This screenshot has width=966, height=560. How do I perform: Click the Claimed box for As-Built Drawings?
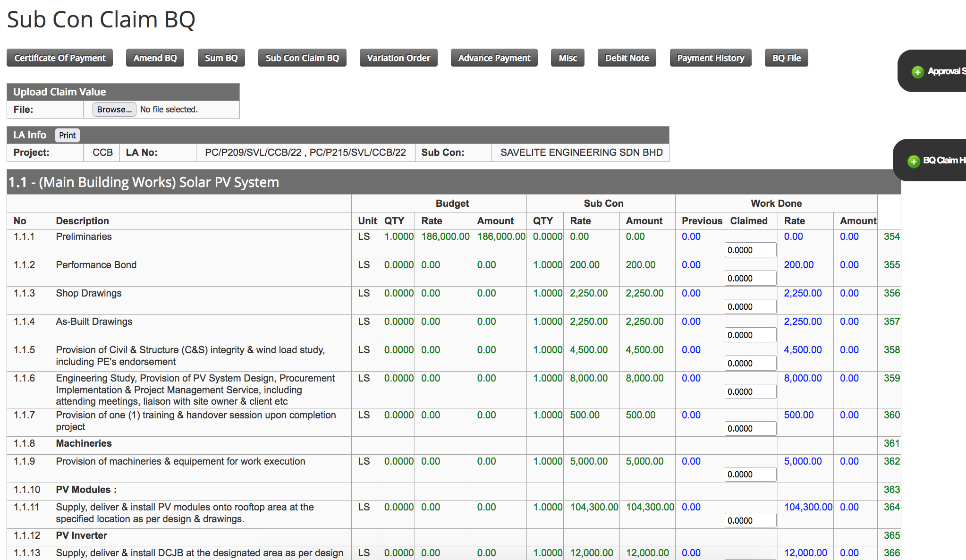pos(750,335)
